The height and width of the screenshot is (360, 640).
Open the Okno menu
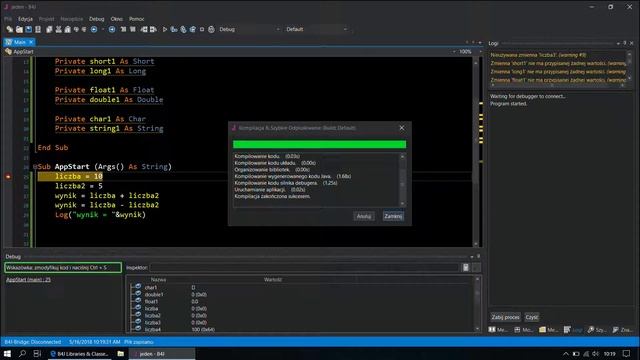point(116,19)
